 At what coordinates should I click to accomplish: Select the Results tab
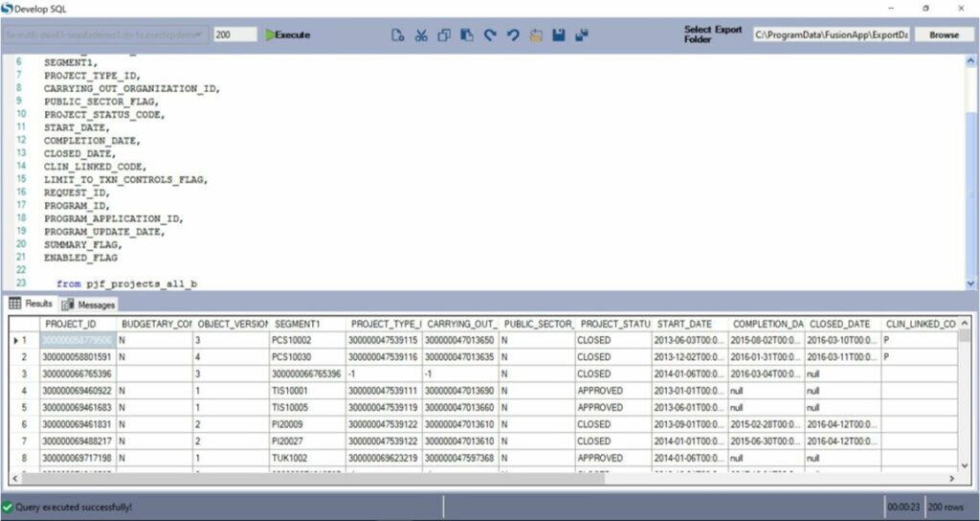click(31, 304)
